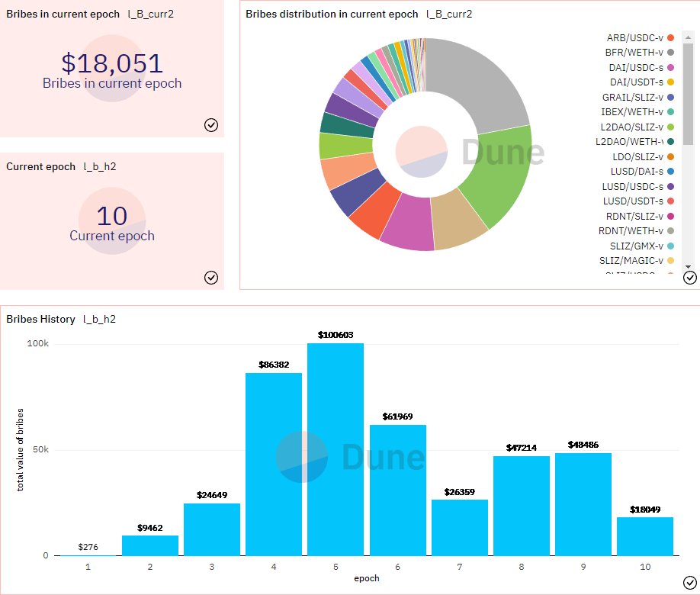
Task: Click checkmark icon in Bribes distribution panel
Action: [x=690, y=278]
